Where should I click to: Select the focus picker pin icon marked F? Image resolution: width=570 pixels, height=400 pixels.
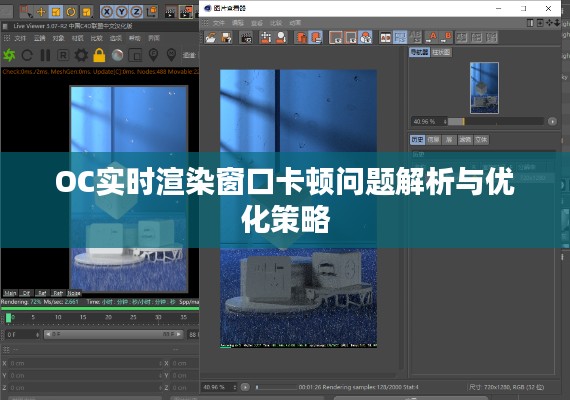(x=153, y=55)
